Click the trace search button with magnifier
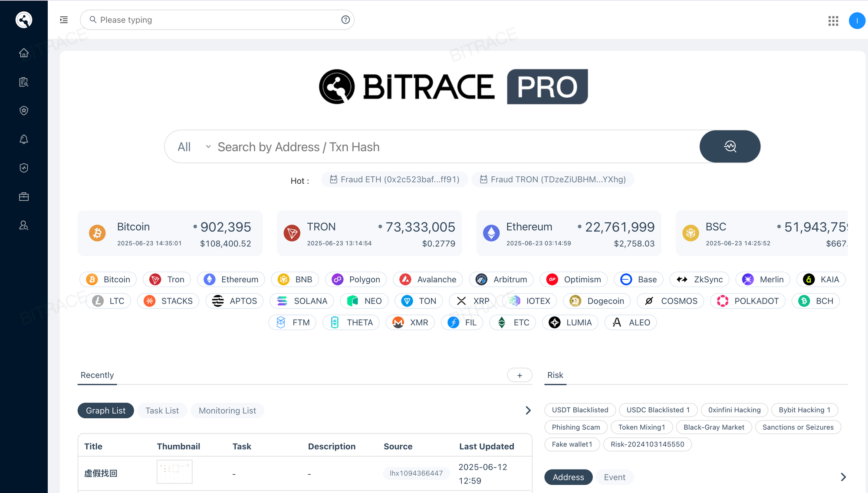The height and width of the screenshot is (493, 868). click(x=730, y=146)
